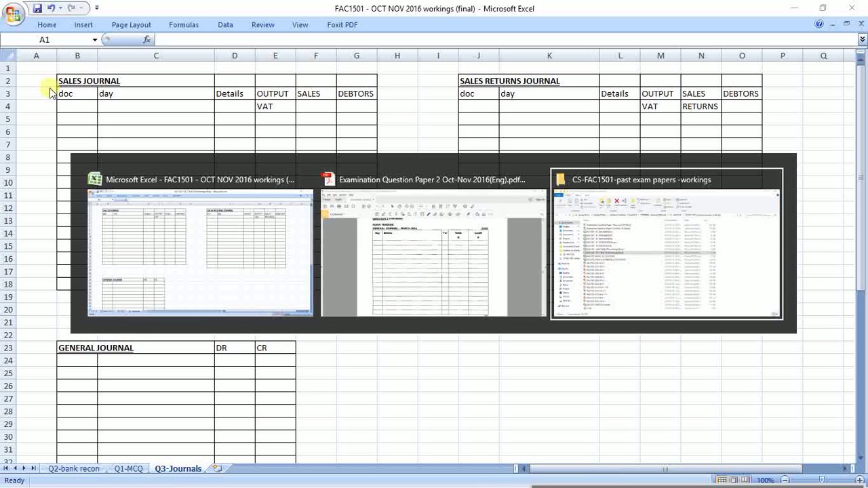The height and width of the screenshot is (488, 868).
Task: Expand the Name Box dropdown arrow
Action: click(94, 40)
